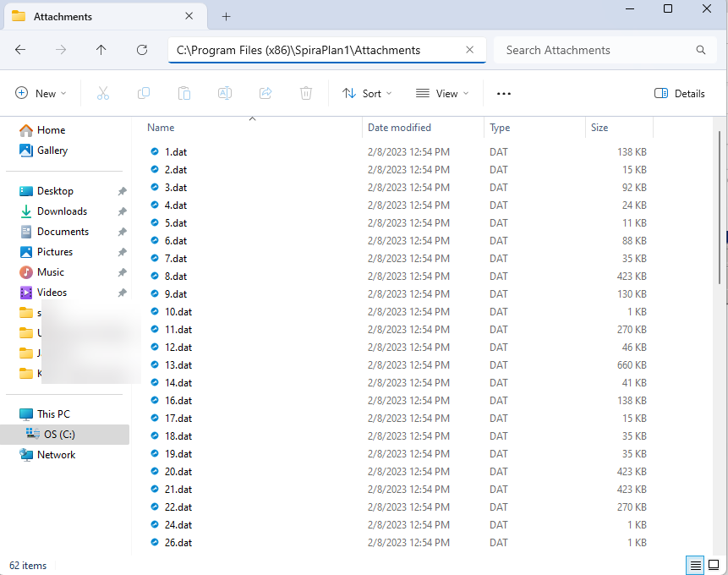Image resolution: width=728 pixels, height=575 pixels.
Task: Click the Delete trash can icon
Action: pos(306,94)
